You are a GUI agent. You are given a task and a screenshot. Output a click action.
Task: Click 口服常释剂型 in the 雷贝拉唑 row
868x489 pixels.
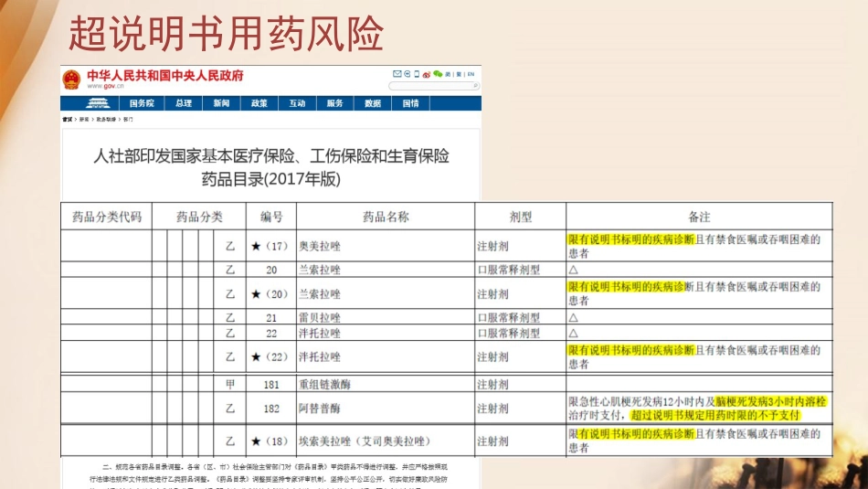pos(509,317)
